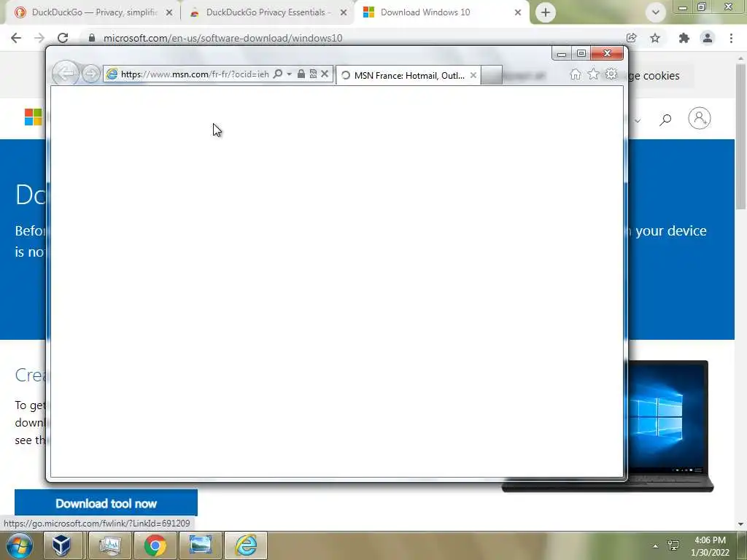Screen dimensions: 747x560
Task: Open Chrome profile avatar icon
Action: tap(708, 38)
